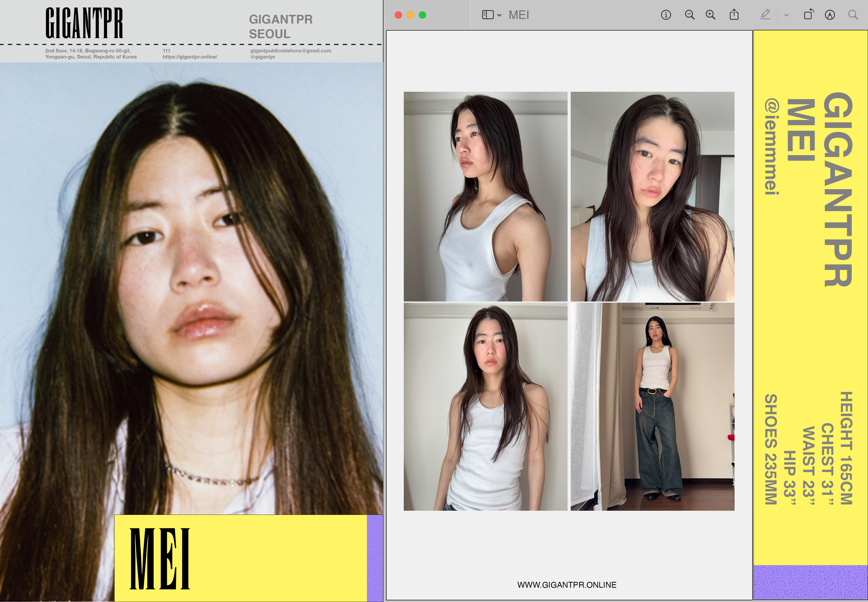Click the zoom in magnifier
This screenshot has height=602, width=868.
tap(710, 15)
